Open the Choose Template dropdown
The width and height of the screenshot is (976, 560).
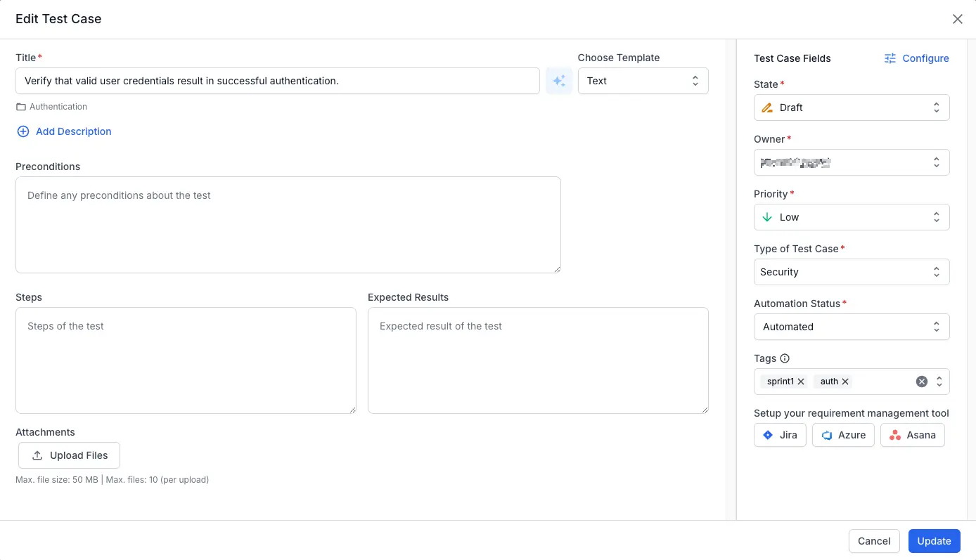coord(643,81)
